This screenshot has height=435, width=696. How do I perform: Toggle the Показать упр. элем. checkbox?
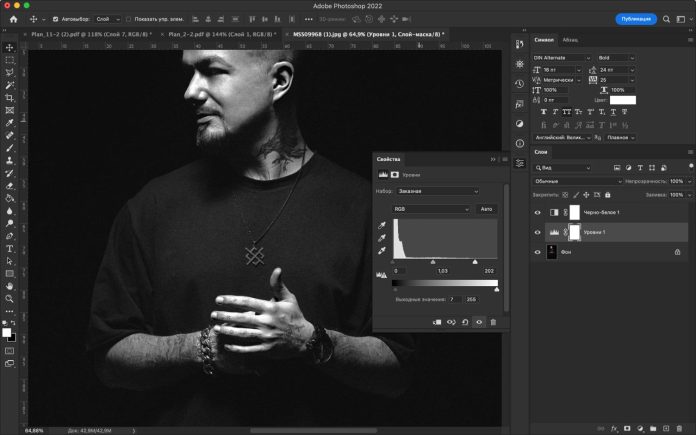128,19
